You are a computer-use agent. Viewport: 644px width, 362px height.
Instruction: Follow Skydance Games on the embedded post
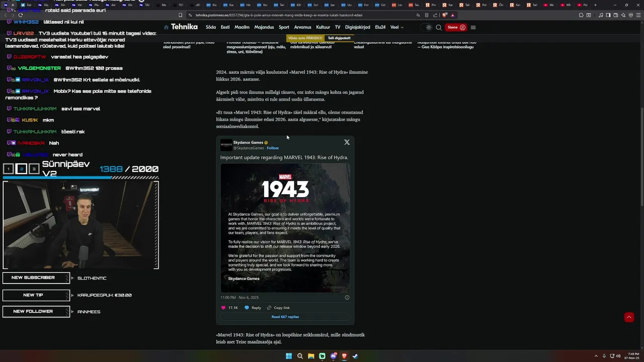273,148
